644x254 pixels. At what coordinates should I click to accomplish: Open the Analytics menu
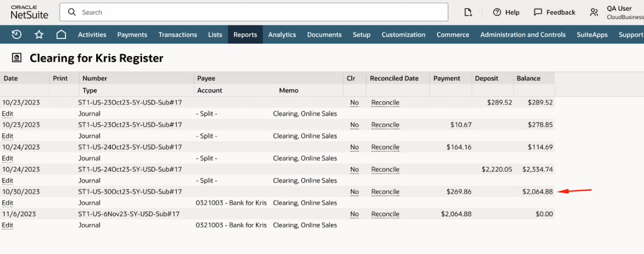[282, 35]
